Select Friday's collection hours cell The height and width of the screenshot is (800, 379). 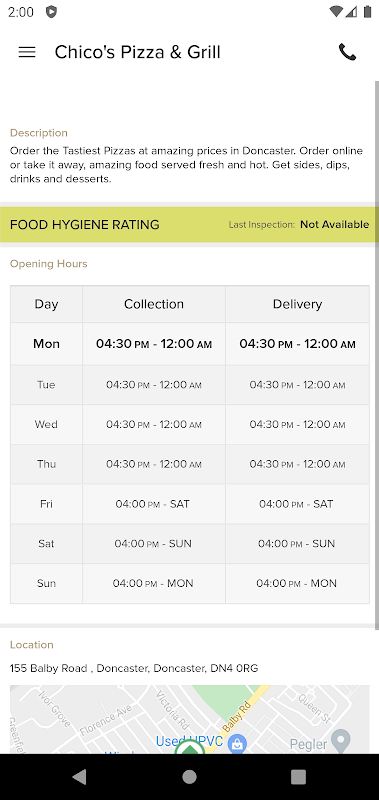(x=154, y=504)
